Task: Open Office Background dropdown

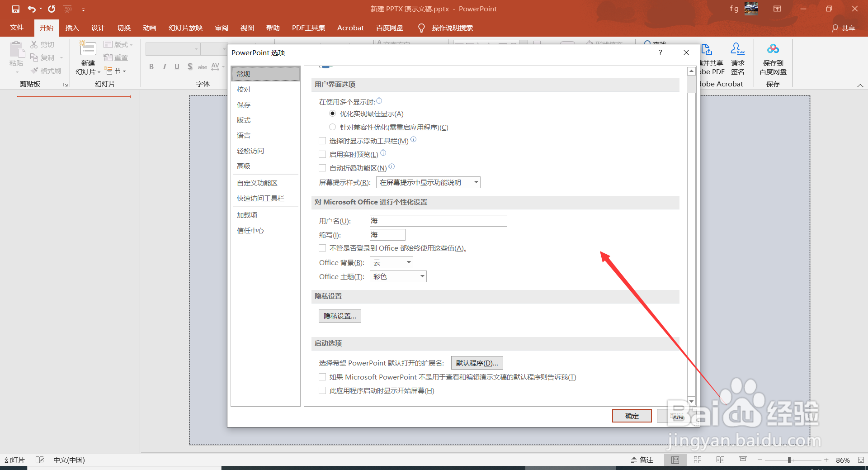Action: (x=392, y=262)
